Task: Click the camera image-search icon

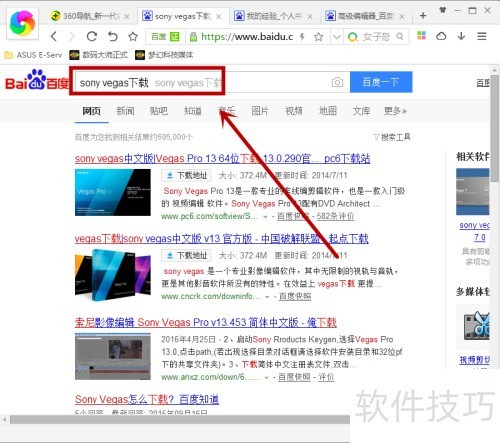Action: [337, 82]
